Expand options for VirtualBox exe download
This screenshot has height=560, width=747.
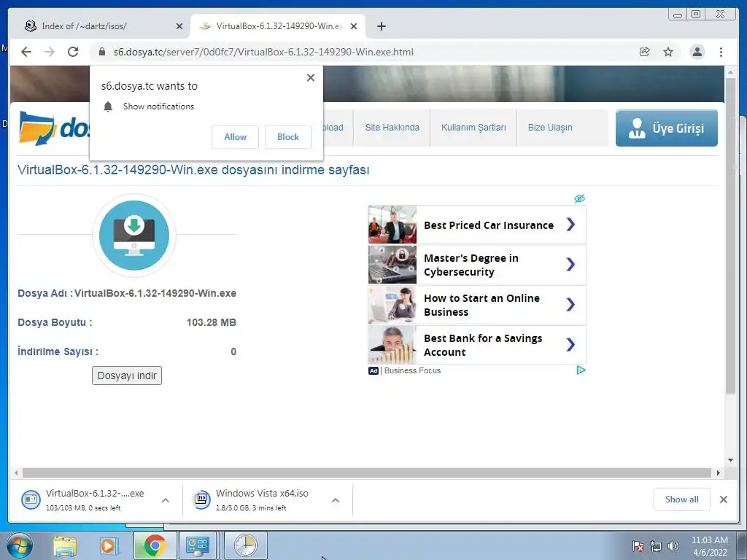tap(166, 500)
